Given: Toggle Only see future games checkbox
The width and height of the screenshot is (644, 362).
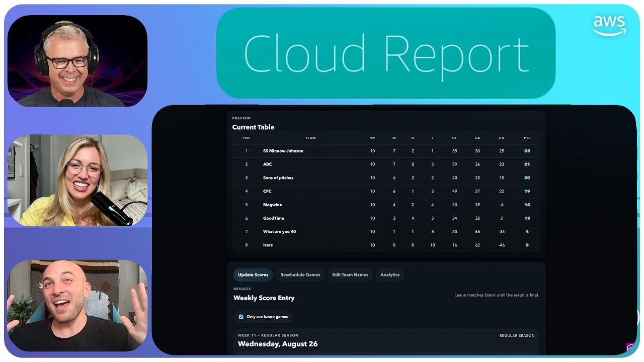Looking at the screenshot, I should (x=241, y=317).
